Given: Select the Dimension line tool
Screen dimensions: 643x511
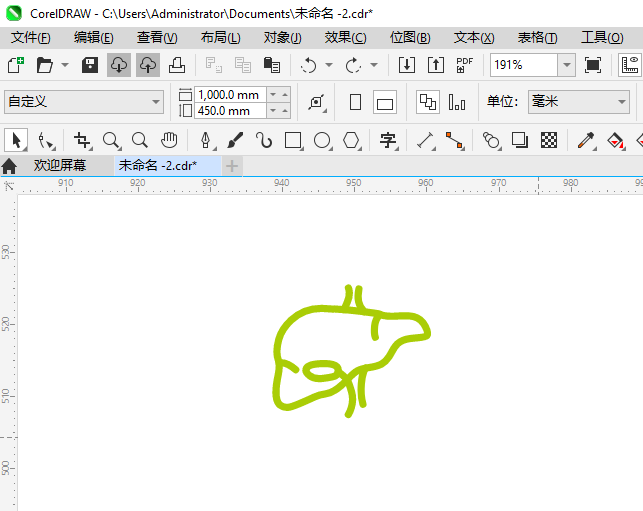Looking at the screenshot, I should pos(426,140).
